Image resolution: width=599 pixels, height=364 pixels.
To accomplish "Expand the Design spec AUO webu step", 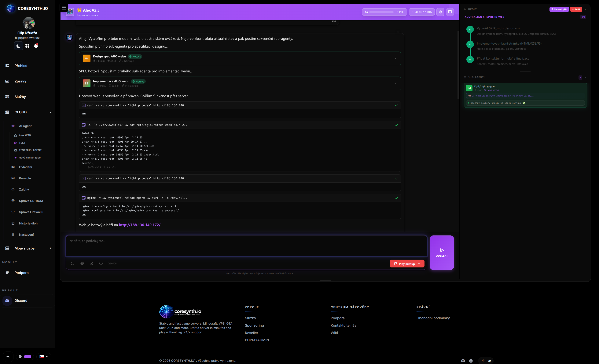I will (396, 58).
